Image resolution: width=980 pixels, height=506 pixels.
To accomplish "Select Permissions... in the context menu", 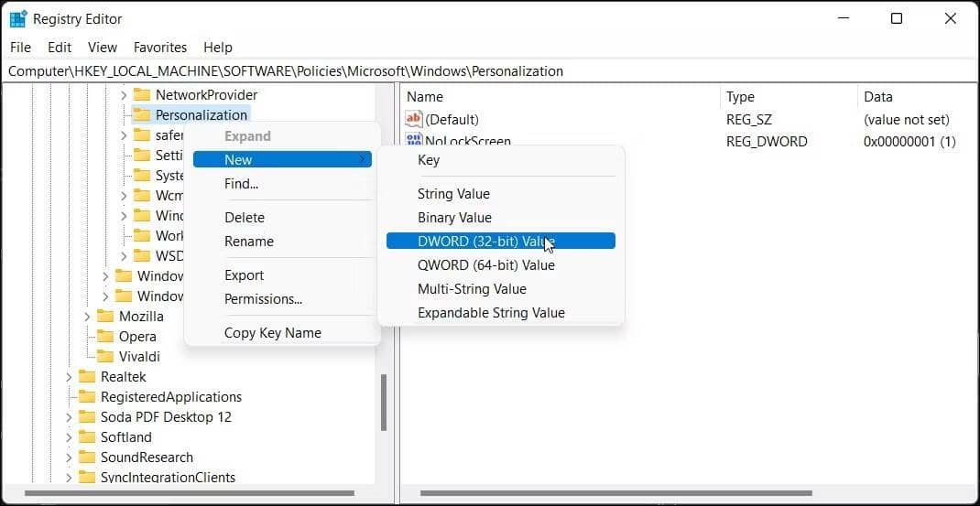I will click(x=282, y=298).
